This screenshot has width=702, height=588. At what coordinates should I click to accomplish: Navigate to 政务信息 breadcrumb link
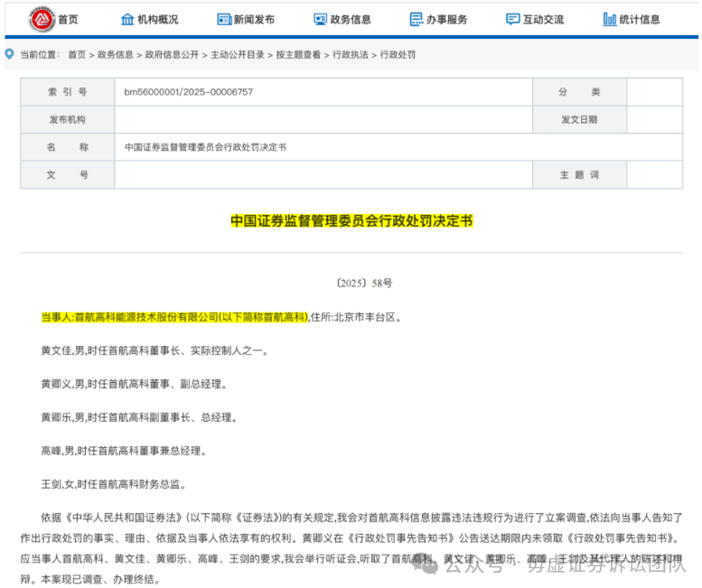click(115, 54)
